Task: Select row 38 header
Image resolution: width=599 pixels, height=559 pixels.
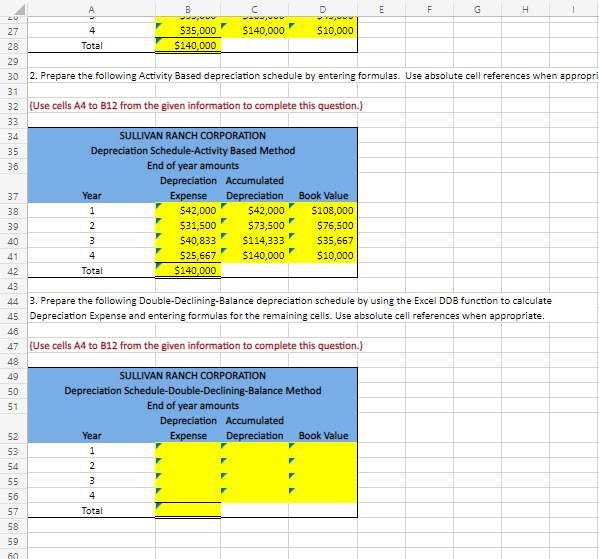Action: pos(13,211)
